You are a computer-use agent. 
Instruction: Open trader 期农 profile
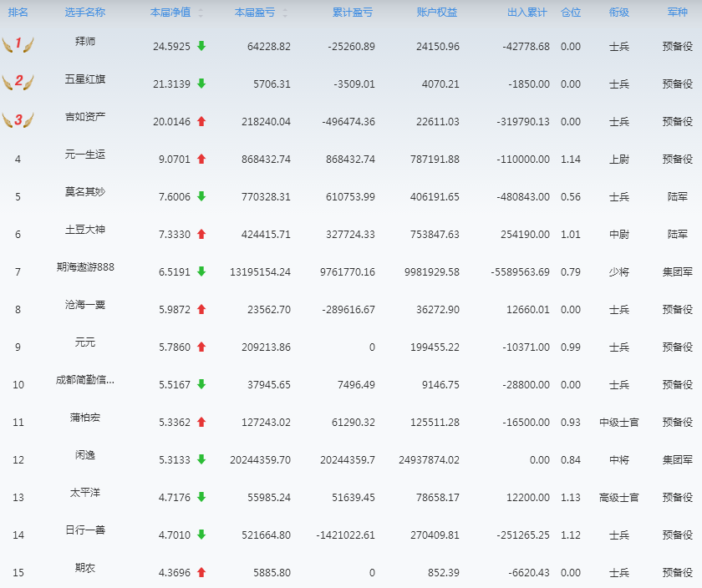(x=85, y=568)
